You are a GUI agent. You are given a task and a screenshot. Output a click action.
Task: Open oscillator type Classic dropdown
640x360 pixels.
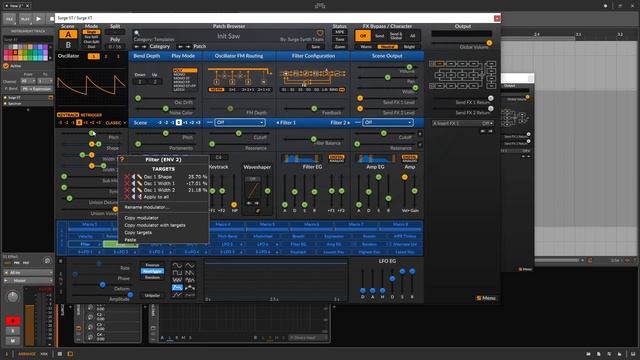116,123
